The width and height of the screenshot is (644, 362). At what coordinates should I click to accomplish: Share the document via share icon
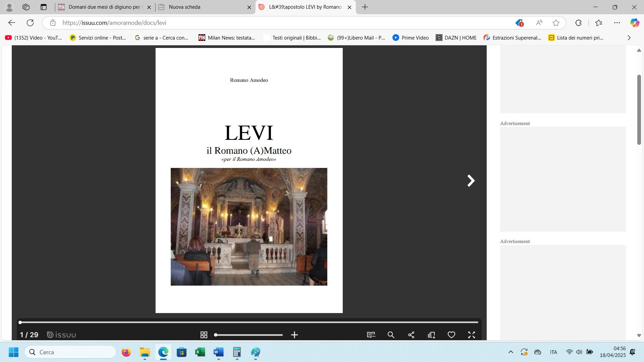(411, 335)
